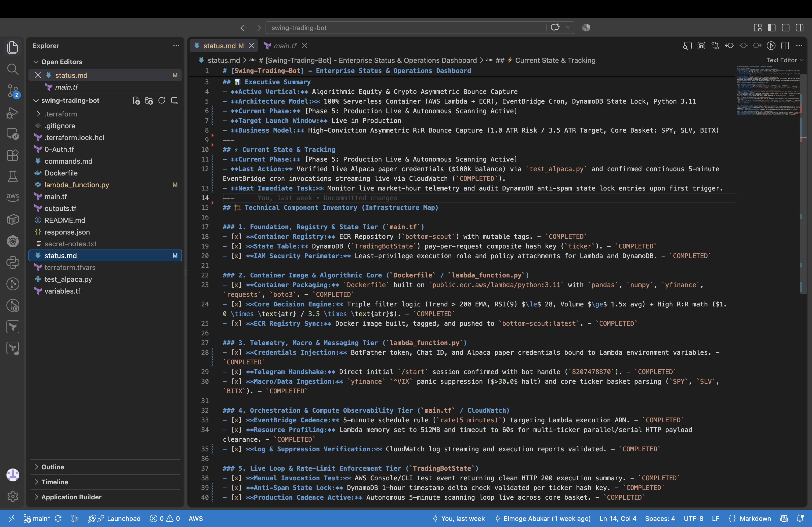
Task: Click the swing-trading-bot command center search box
Action: [406, 28]
